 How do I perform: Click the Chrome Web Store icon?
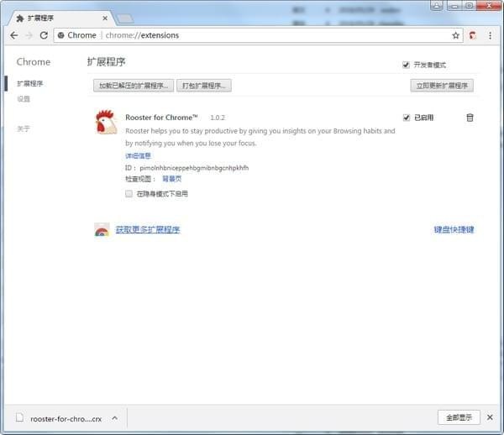click(102, 230)
